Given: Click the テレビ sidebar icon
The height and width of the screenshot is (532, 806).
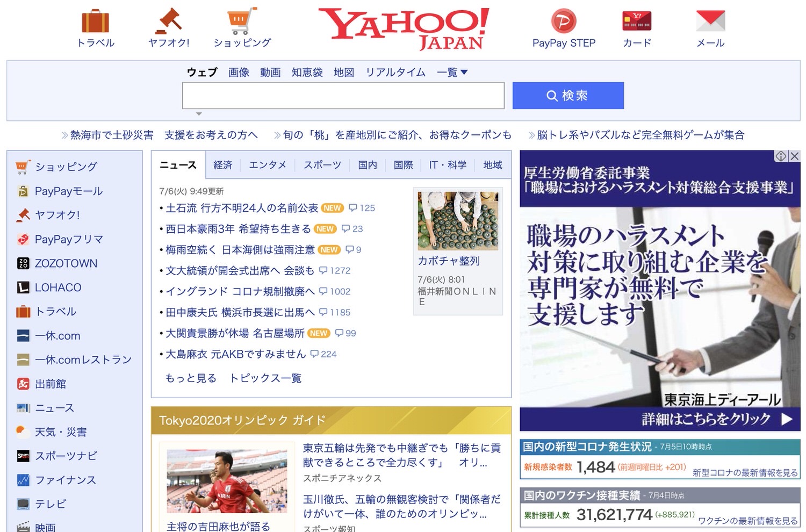Looking at the screenshot, I should [23, 504].
